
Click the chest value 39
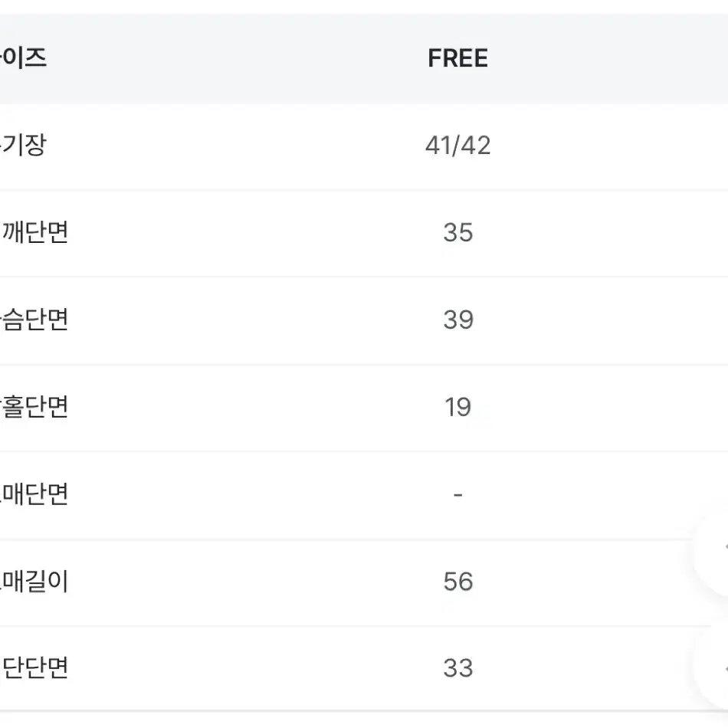(x=457, y=320)
